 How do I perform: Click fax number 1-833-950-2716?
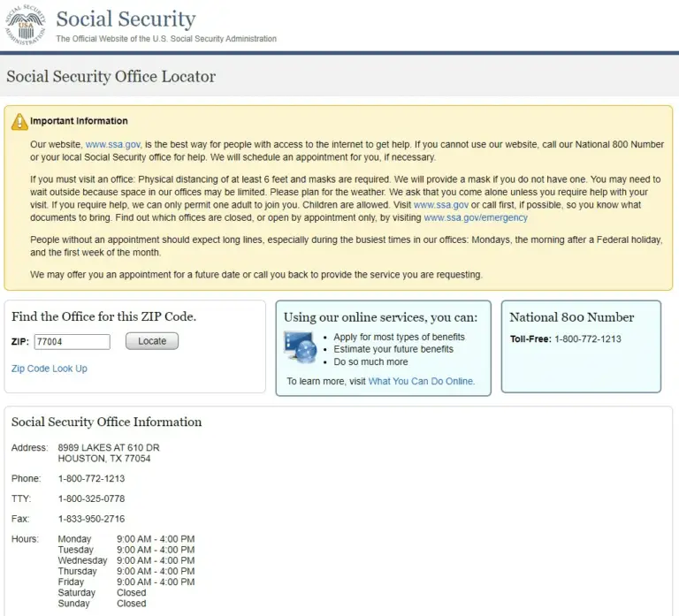pyautogui.click(x=91, y=519)
